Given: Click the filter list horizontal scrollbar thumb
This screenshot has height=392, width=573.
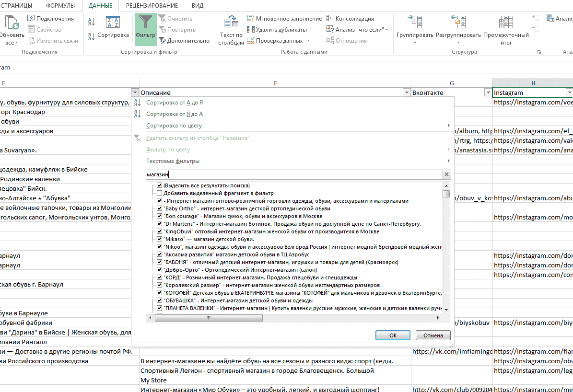Looking at the screenshot, I should [209, 318].
